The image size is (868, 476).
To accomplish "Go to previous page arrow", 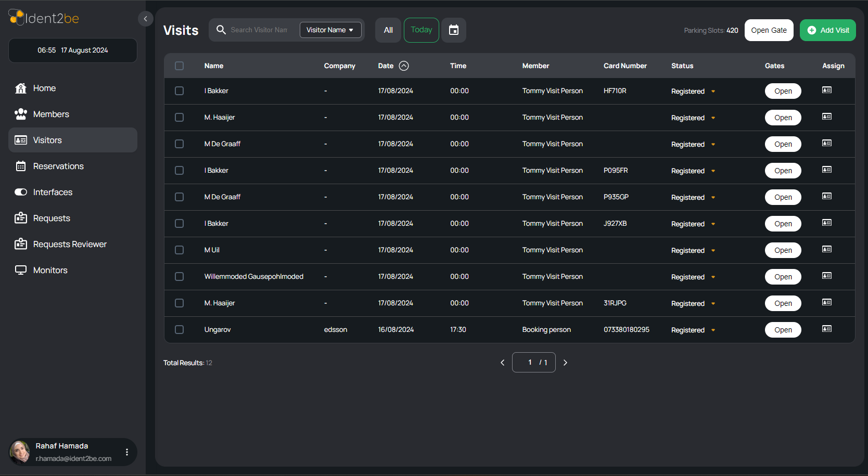I will tap(502, 363).
